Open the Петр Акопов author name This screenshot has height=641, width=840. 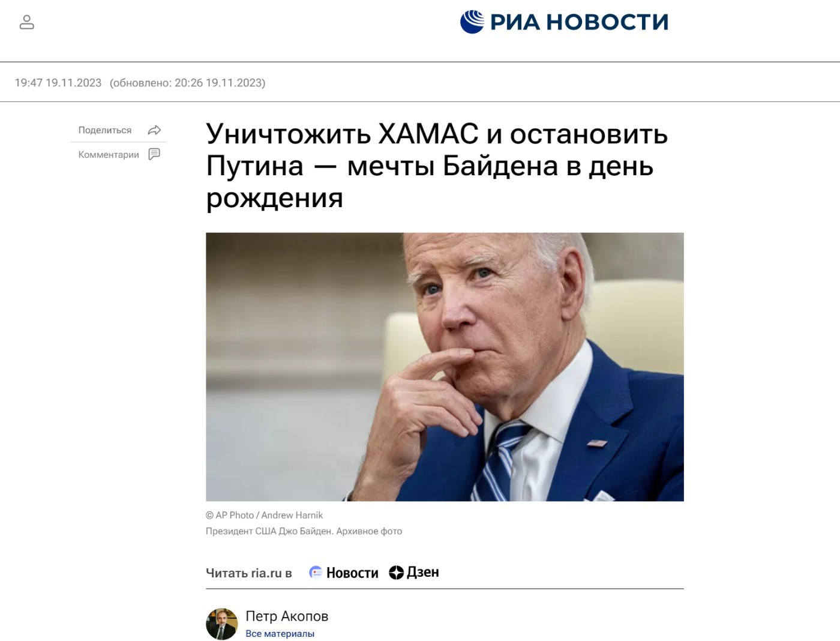click(287, 616)
